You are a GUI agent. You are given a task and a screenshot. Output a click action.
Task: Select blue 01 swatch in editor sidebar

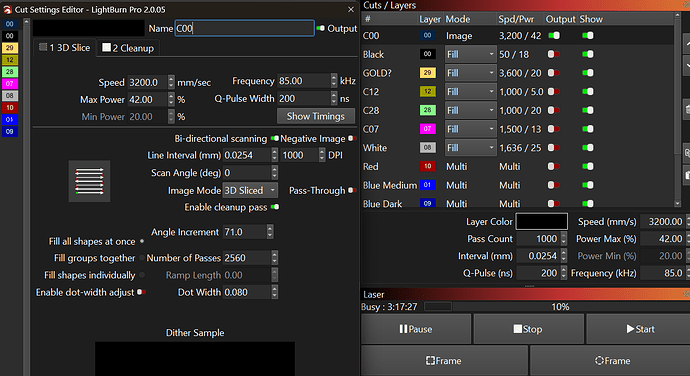point(10,119)
